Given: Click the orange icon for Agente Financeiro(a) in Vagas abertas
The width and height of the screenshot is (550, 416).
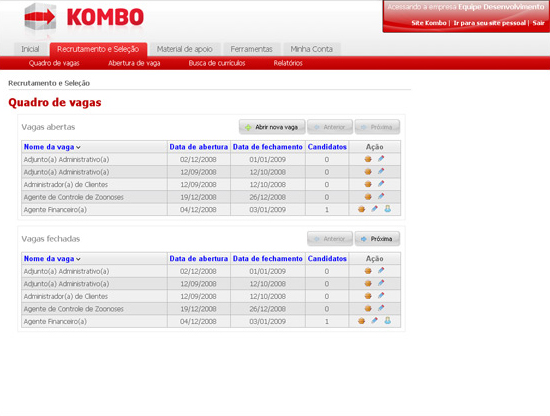Looking at the screenshot, I should point(362,209).
